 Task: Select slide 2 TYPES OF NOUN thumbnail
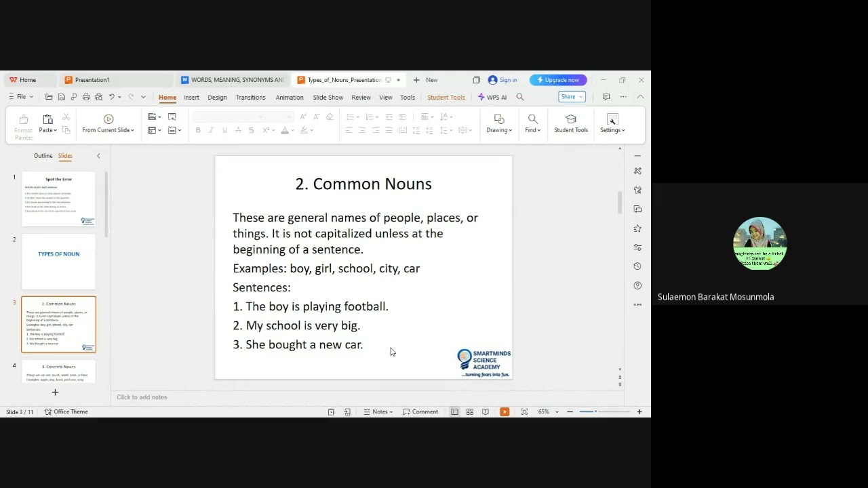(x=58, y=262)
